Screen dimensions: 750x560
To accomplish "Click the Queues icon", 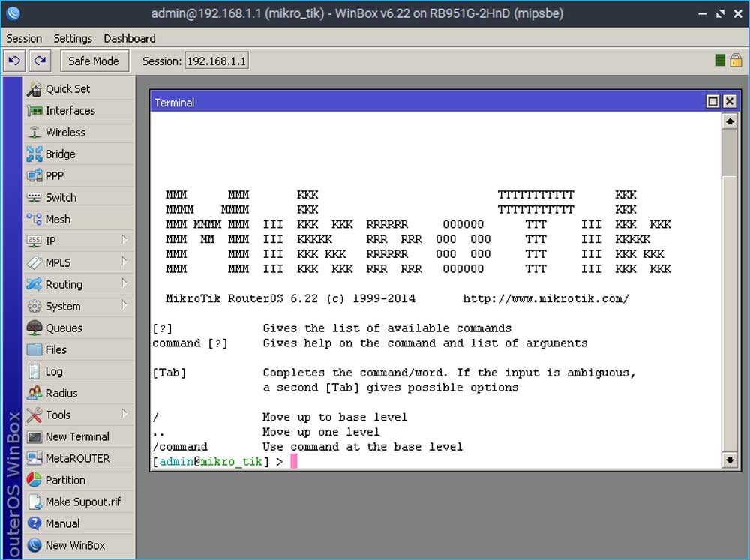I will [34, 328].
